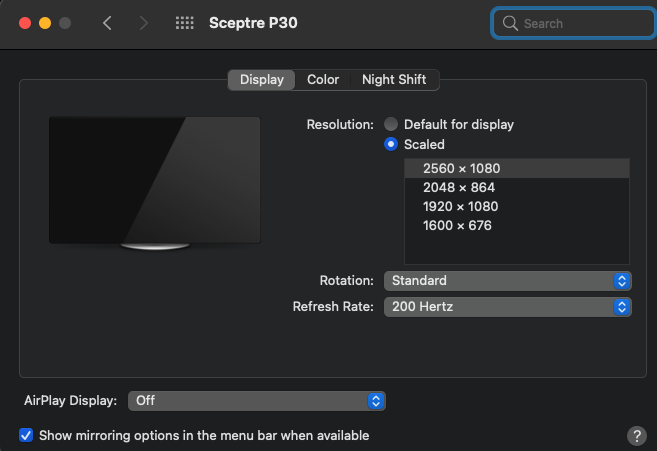
Task: Go back to the previous preferences pane
Action: click(108, 22)
